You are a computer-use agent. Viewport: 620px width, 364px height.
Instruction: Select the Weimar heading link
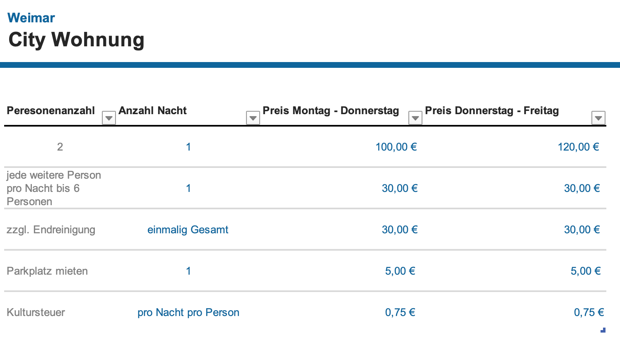[x=31, y=18]
